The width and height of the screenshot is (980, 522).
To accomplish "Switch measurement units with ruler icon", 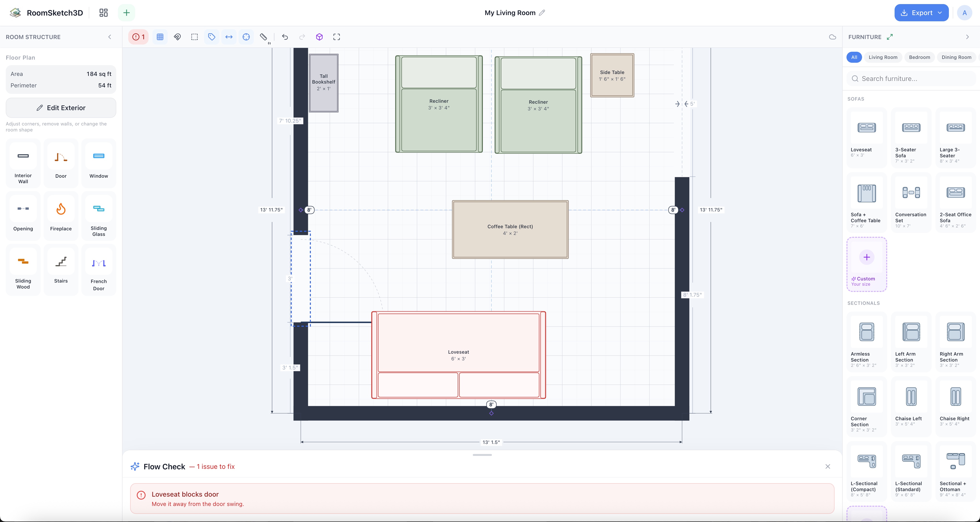I will tap(264, 37).
